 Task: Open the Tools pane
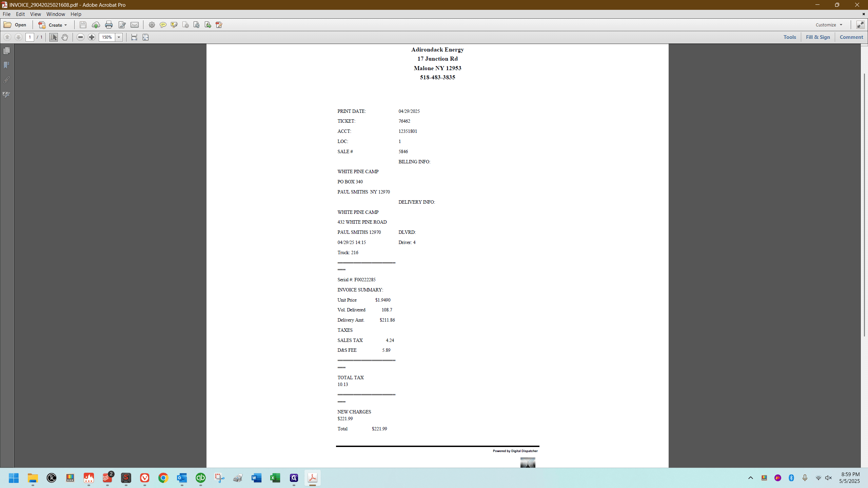pyautogui.click(x=790, y=37)
